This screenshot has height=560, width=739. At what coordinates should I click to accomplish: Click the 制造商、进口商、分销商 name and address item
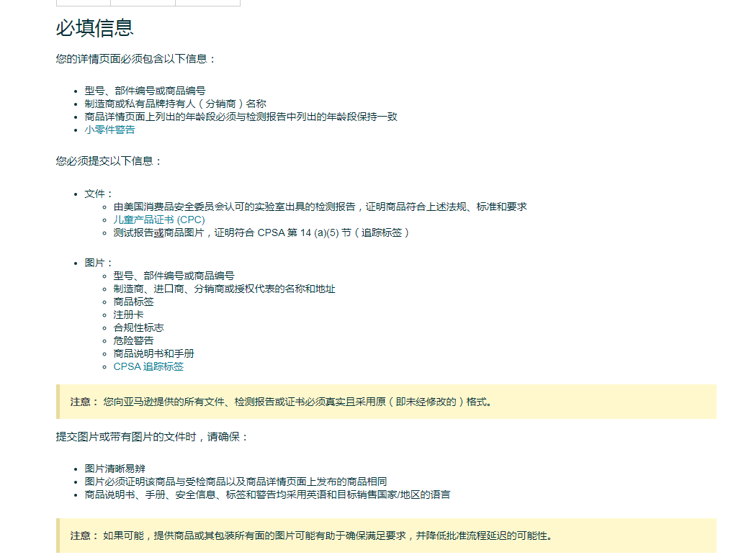(224, 289)
